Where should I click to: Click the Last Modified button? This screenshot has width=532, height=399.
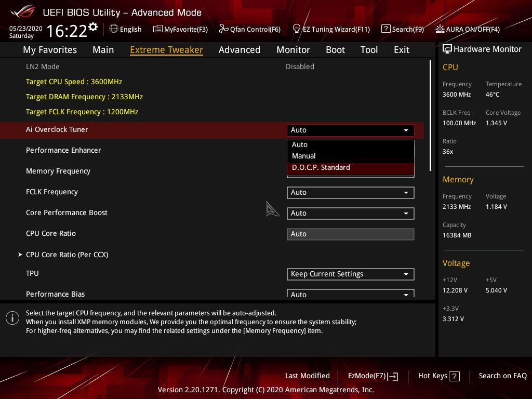pyautogui.click(x=308, y=376)
